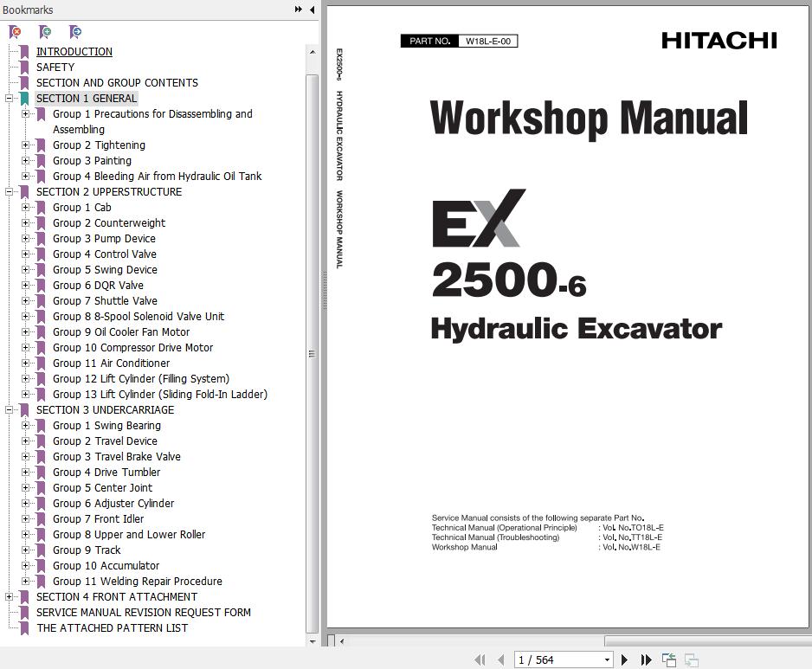812x669 pixels.
Task: Click the bookmarks scrollbar down arrow
Action: tap(313, 641)
